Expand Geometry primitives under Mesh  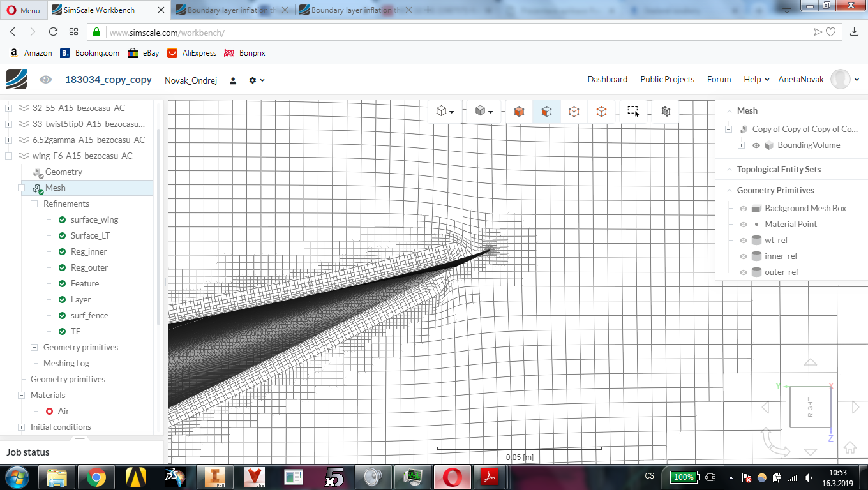coord(34,347)
